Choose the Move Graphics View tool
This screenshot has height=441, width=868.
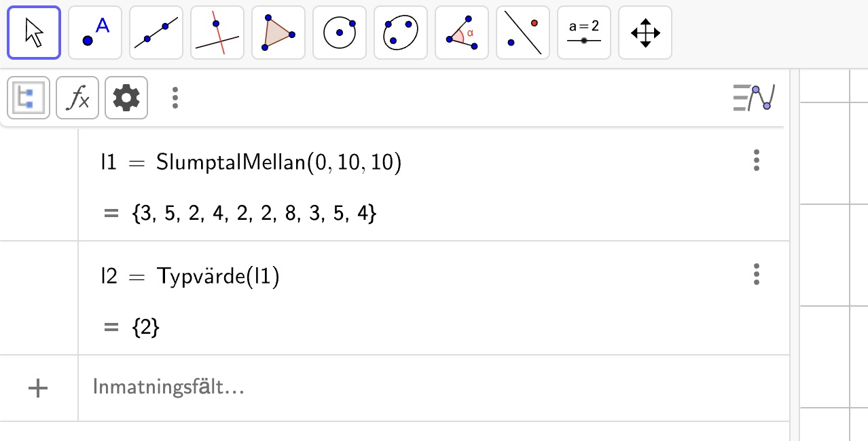coord(645,33)
